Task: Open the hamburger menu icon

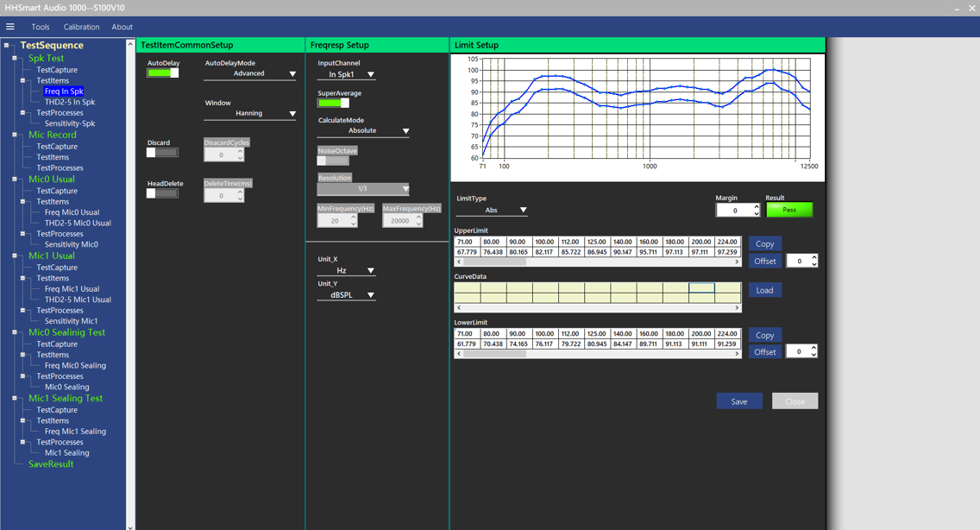Action: [x=10, y=26]
